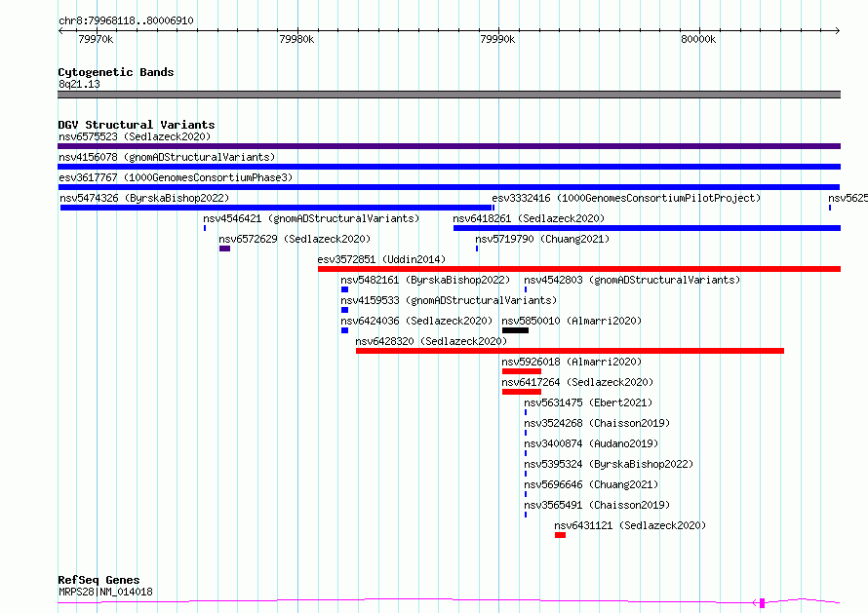Open nsv5696646 (Chuang2021) variant label

coord(591,484)
